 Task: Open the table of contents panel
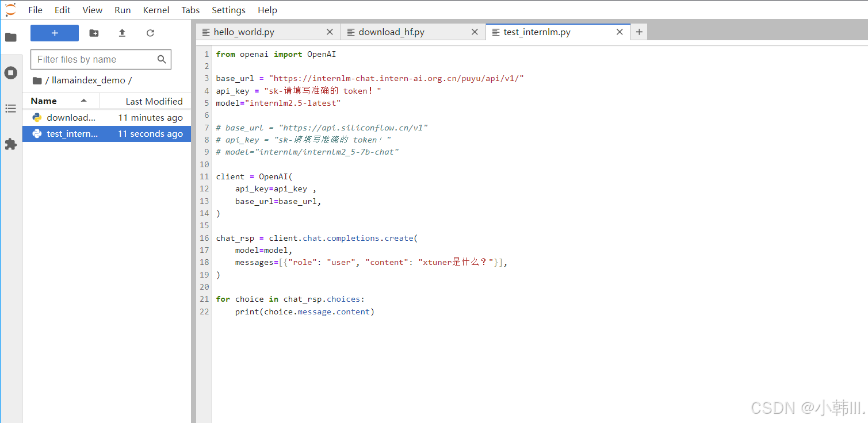pos(10,107)
